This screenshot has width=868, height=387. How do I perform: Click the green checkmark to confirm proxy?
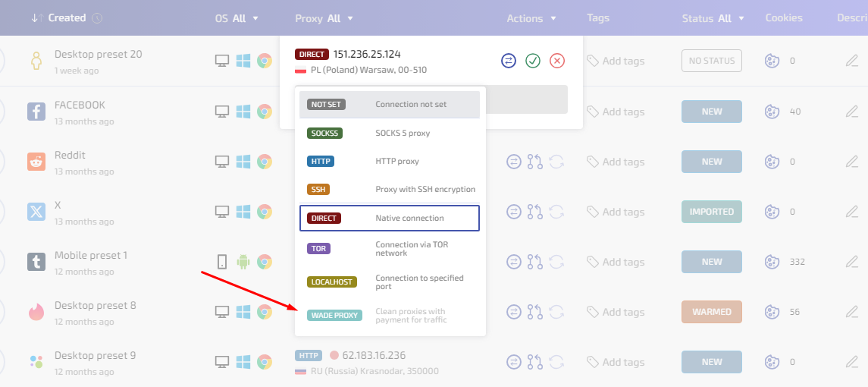(533, 61)
